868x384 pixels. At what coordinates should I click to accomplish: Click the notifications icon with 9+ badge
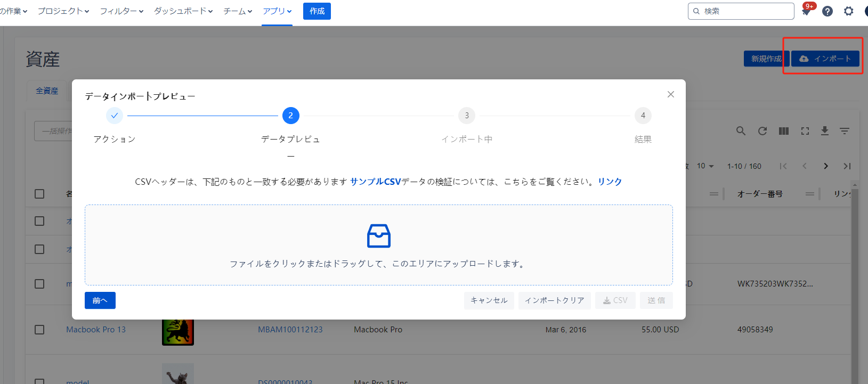(806, 11)
